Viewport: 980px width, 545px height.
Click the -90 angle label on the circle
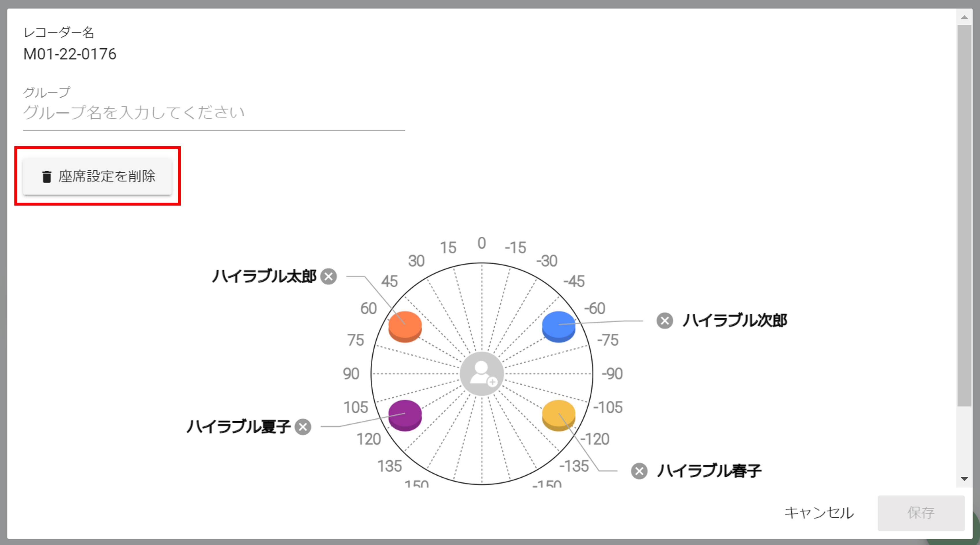pos(613,373)
